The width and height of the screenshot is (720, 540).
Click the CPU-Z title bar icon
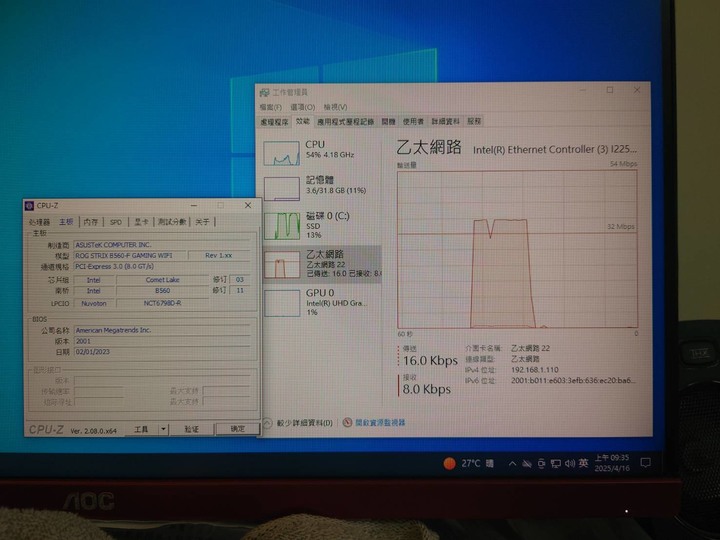pyautogui.click(x=29, y=205)
